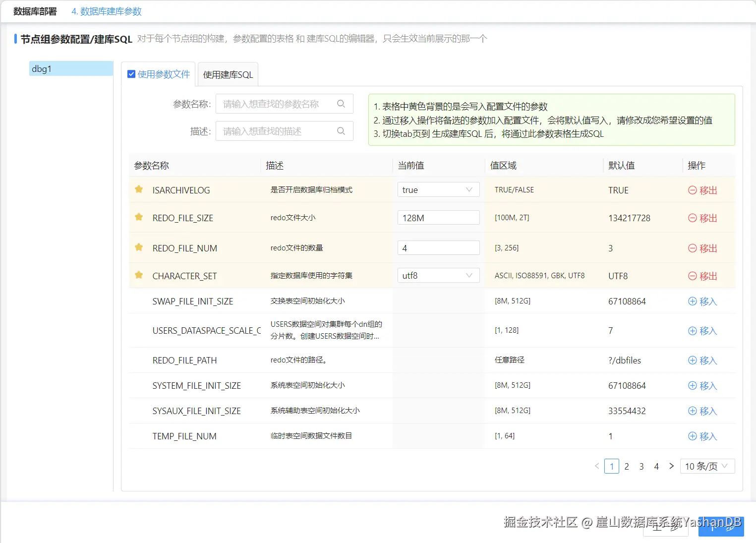Click star icon next to CHARACTER_SET
756x543 pixels.
(x=139, y=275)
